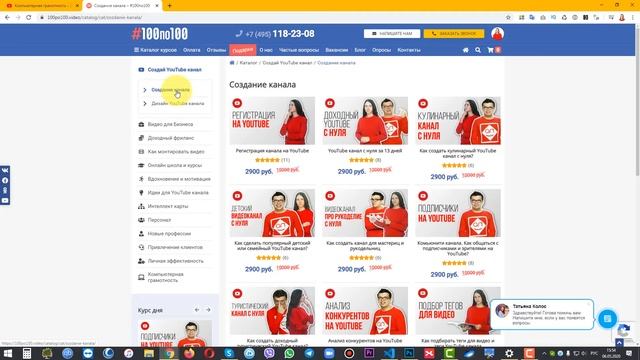Open 'Доходный YouTube с нуля' course thumbnail
640x360 pixels.
(365, 120)
